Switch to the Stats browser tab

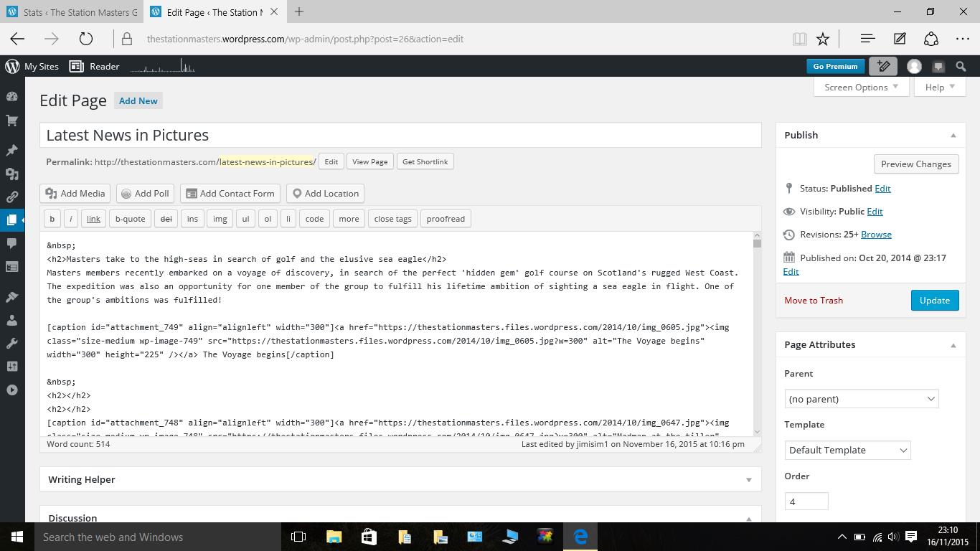72,12
